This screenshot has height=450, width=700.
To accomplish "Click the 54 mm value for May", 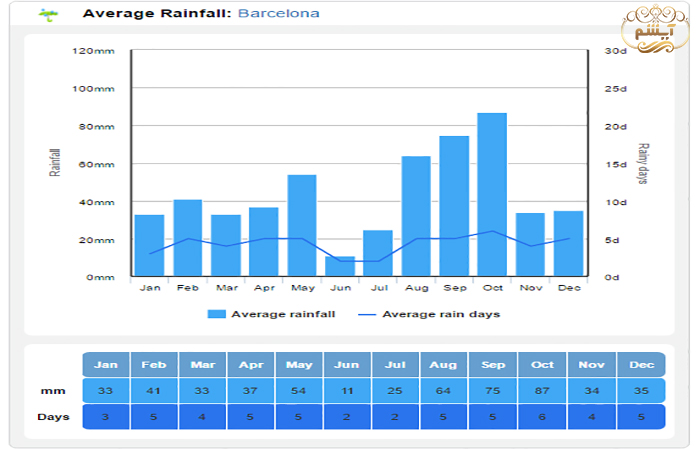I will (300, 391).
